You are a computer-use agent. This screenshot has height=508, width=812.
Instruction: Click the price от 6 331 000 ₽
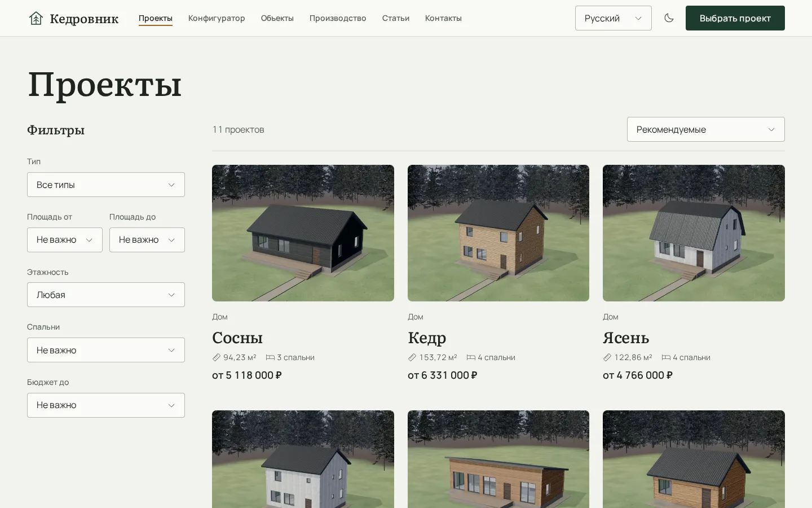tap(443, 375)
